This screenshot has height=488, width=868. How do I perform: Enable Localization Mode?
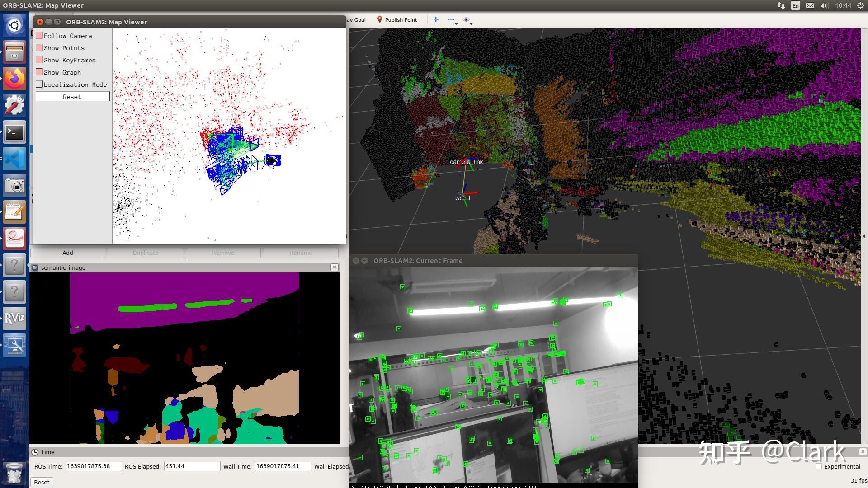click(x=40, y=84)
